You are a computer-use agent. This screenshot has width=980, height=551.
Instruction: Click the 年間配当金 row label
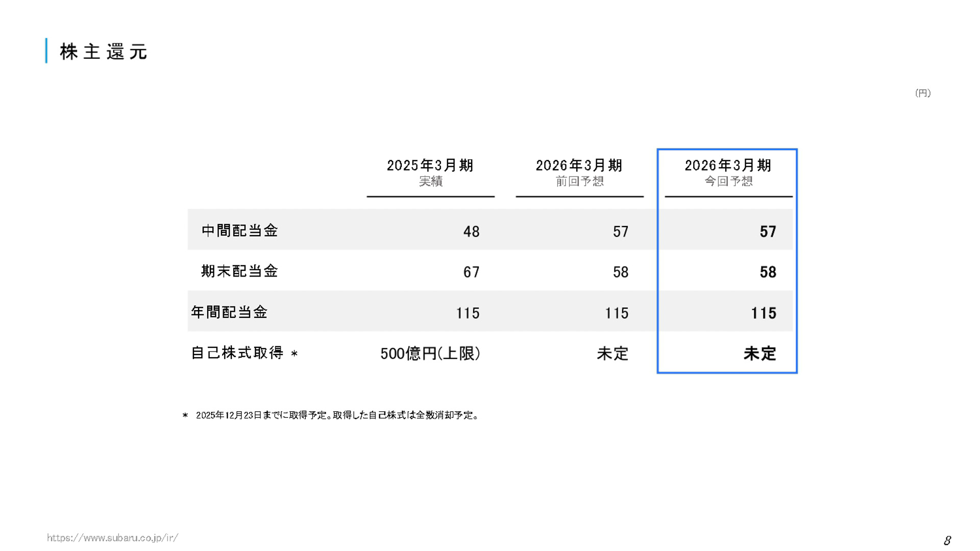tap(229, 313)
